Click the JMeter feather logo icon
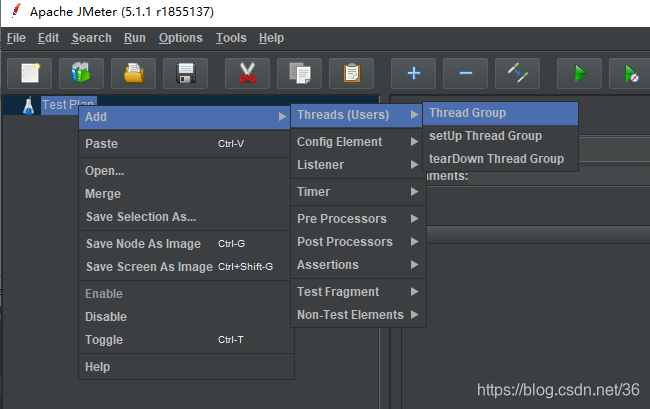This screenshot has width=650, height=409. 16,11
